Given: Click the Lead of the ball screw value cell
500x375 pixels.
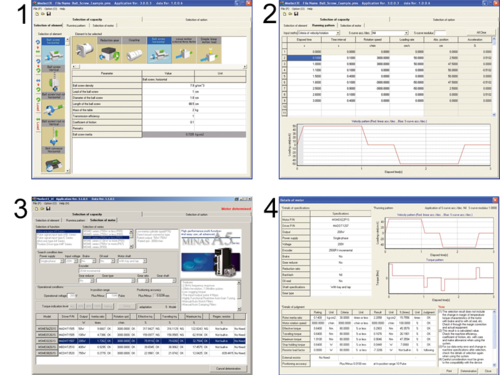Looking at the screenshot, I should pyautogui.click(x=168, y=92).
